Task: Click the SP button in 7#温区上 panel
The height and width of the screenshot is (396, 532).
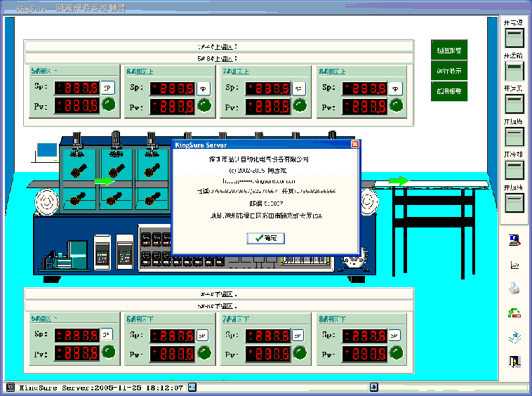Action: (298, 88)
